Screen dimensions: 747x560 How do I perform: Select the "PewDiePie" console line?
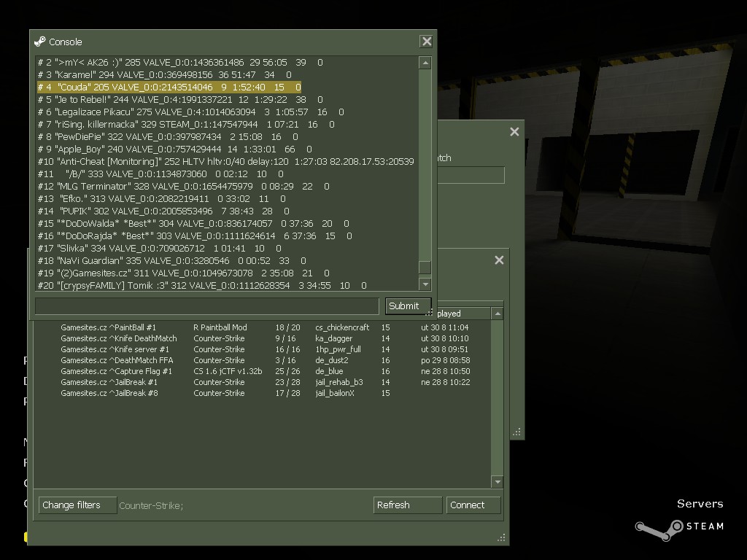click(x=168, y=136)
